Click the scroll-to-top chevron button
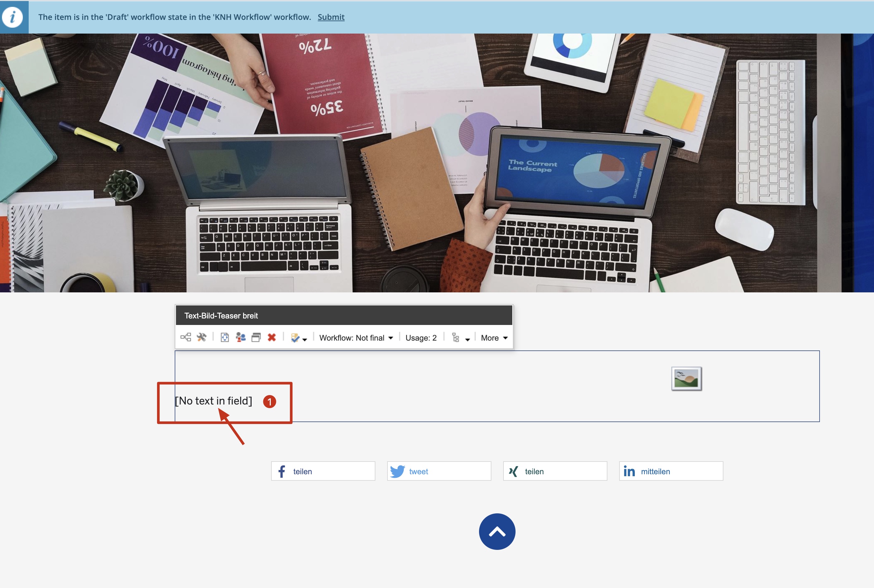This screenshot has width=874, height=588. coord(497,531)
